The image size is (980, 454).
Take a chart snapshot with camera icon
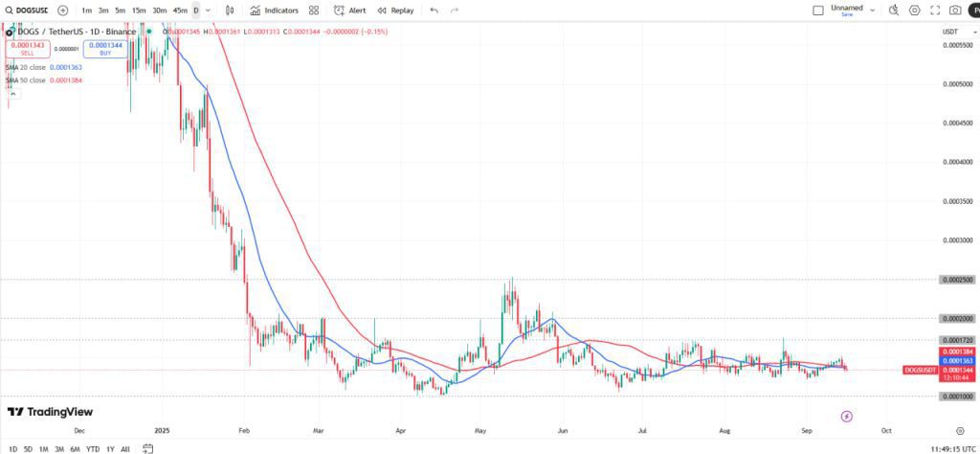click(x=955, y=11)
